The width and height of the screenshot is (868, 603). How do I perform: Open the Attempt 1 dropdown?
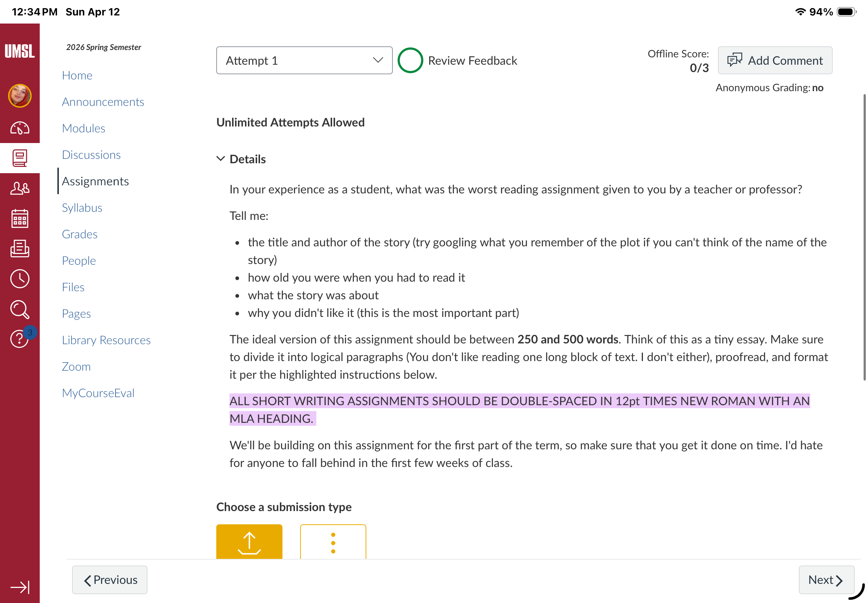point(304,60)
